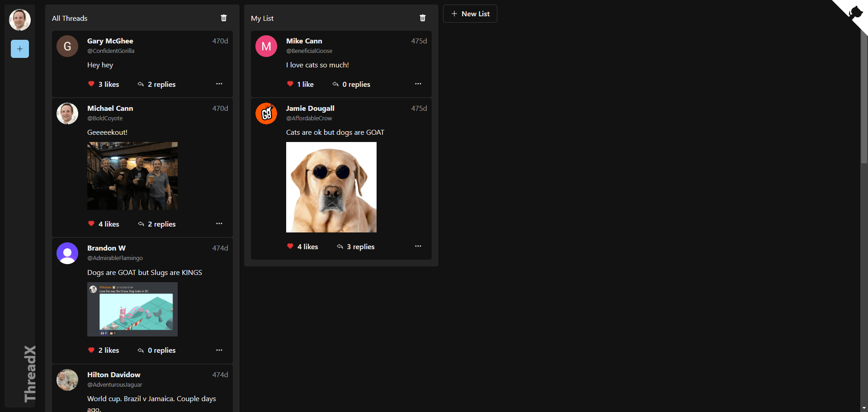Click the trash icon on My List column

(423, 18)
